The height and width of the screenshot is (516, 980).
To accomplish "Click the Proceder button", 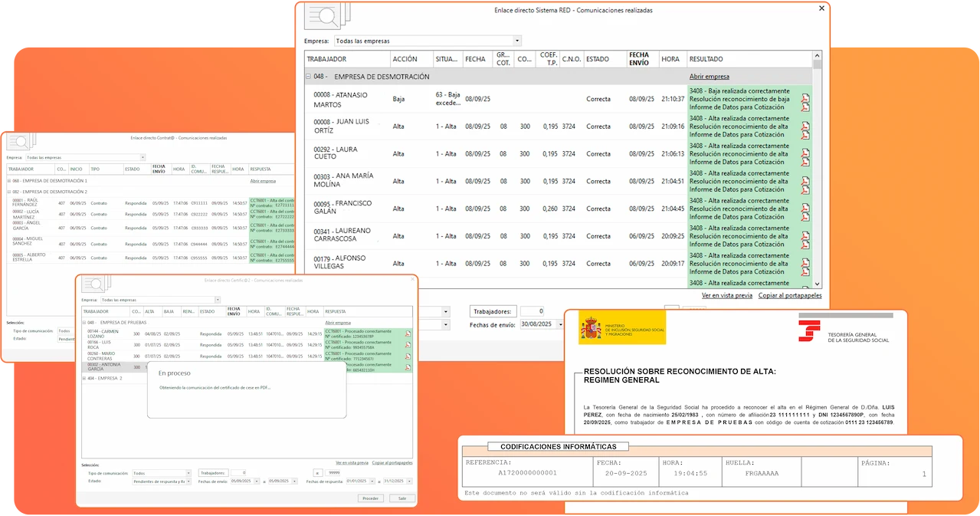I will (x=371, y=498).
